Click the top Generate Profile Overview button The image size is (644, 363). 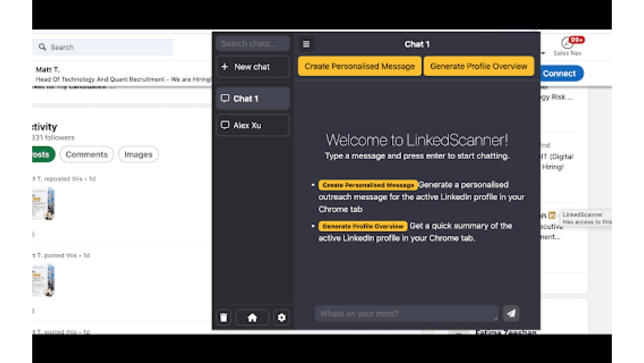(x=478, y=66)
